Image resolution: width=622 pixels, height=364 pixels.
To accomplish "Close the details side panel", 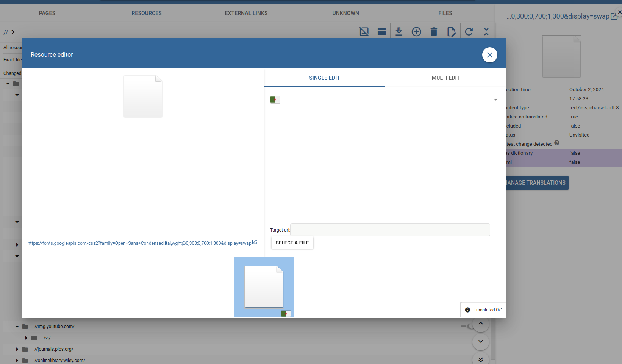I will pos(620,12).
